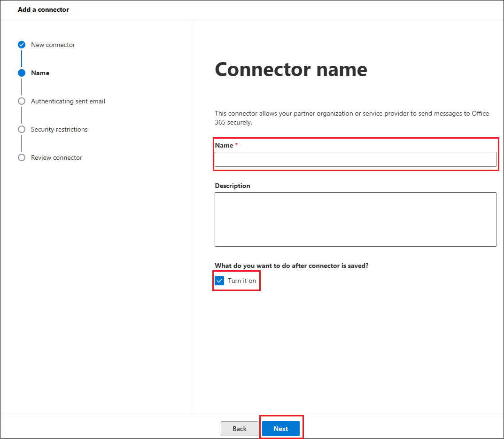Viewport: 504px width, 439px height.
Task: Open Security restrictions step label
Action: click(x=59, y=129)
